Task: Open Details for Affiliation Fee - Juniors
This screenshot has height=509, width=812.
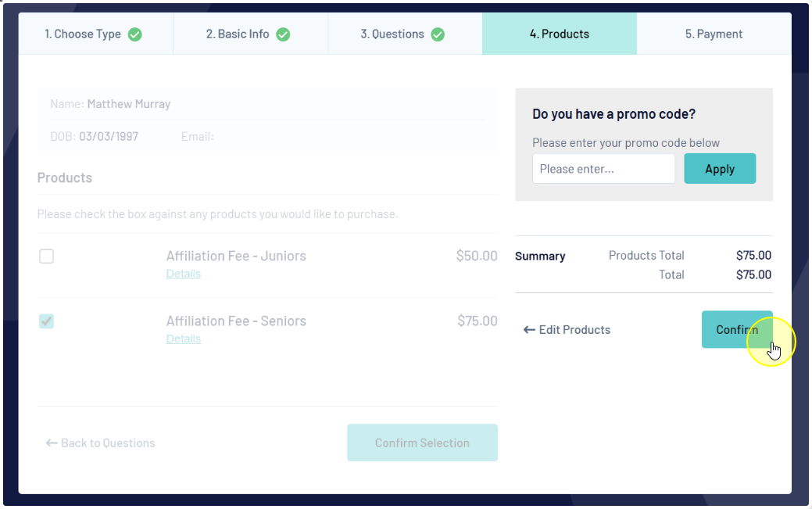Action: [184, 274]
